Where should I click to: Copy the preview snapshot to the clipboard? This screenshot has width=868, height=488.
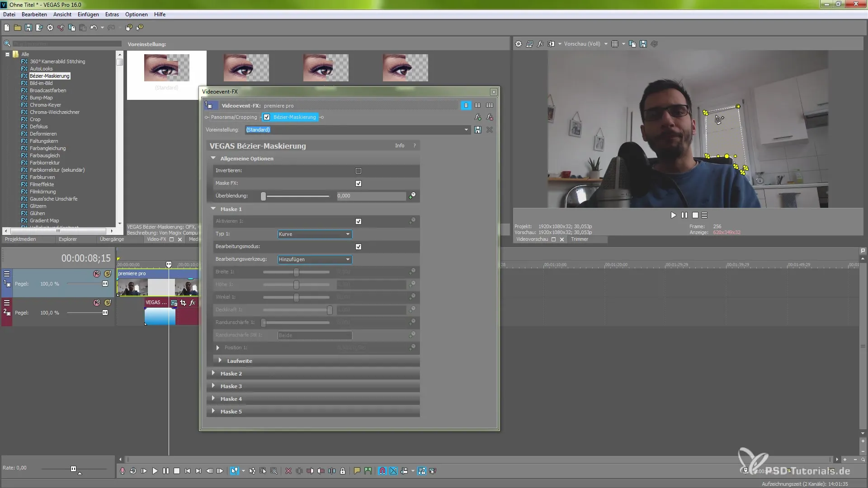(x=632, y=44)
